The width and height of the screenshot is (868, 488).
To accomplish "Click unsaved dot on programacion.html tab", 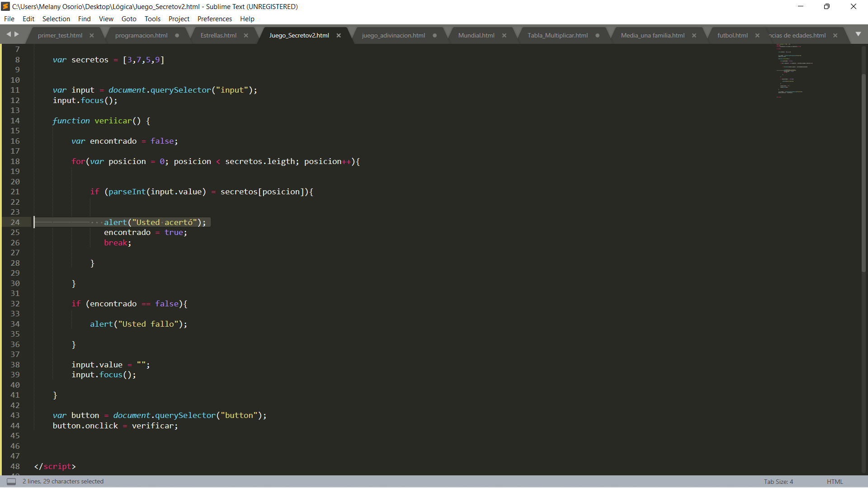I will tap(177, 35).
